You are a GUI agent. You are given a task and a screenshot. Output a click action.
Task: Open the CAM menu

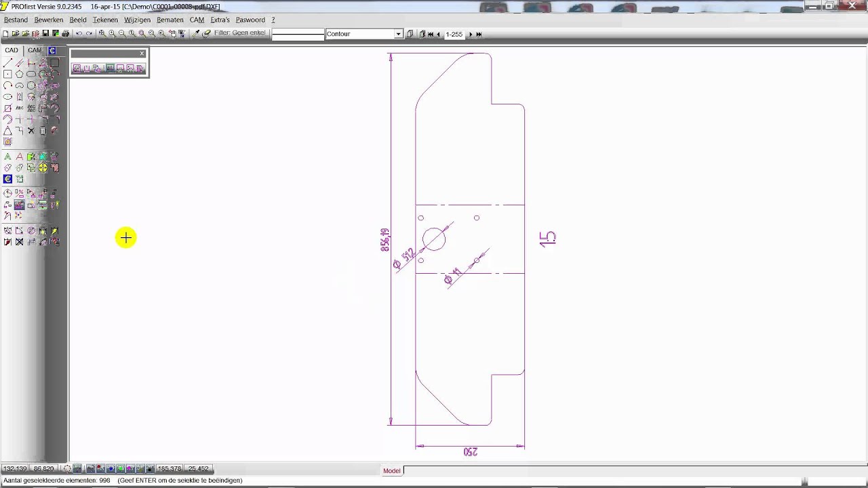[x=197, y=20]
